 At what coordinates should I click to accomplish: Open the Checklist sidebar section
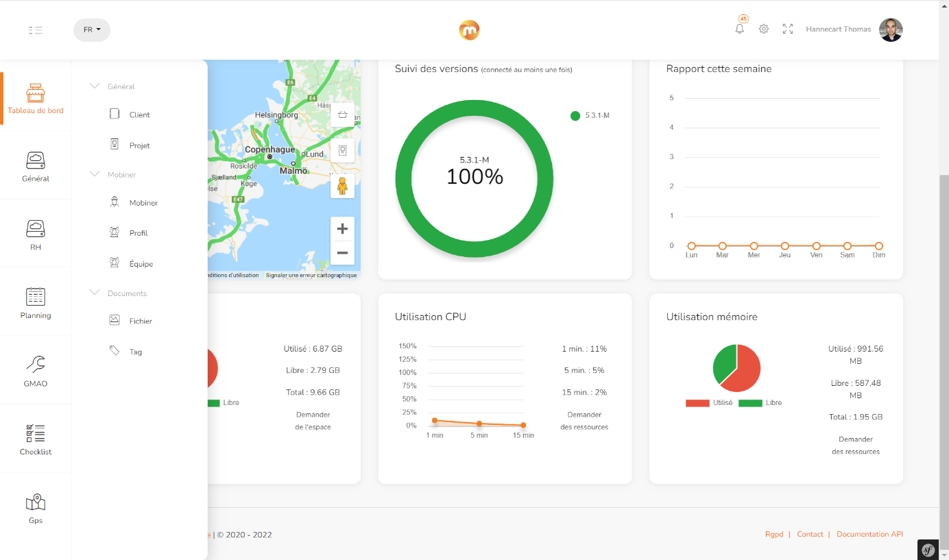coord(36,439)
